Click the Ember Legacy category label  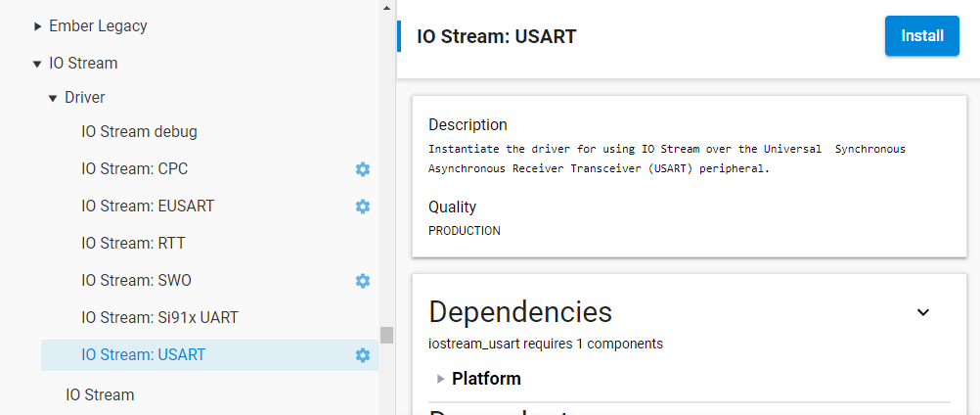pyautogui.click(x=98, y=26)
